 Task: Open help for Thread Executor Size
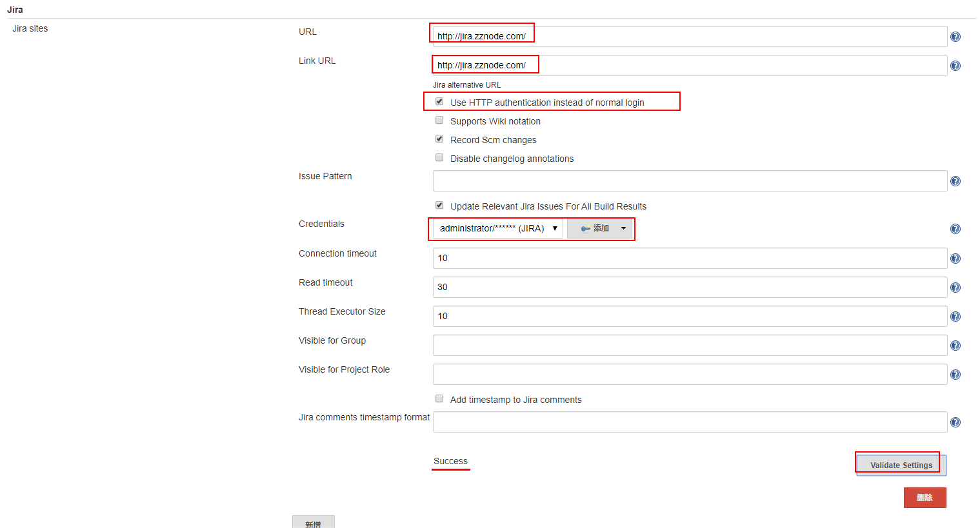955,317
